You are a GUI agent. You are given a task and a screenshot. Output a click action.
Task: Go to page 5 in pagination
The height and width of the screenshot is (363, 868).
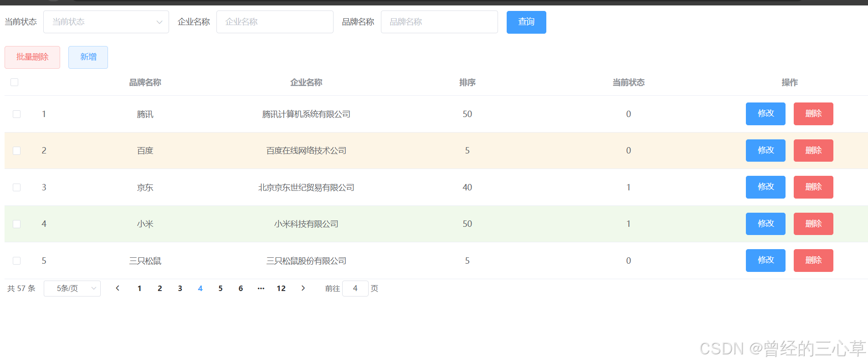point(221,288)
